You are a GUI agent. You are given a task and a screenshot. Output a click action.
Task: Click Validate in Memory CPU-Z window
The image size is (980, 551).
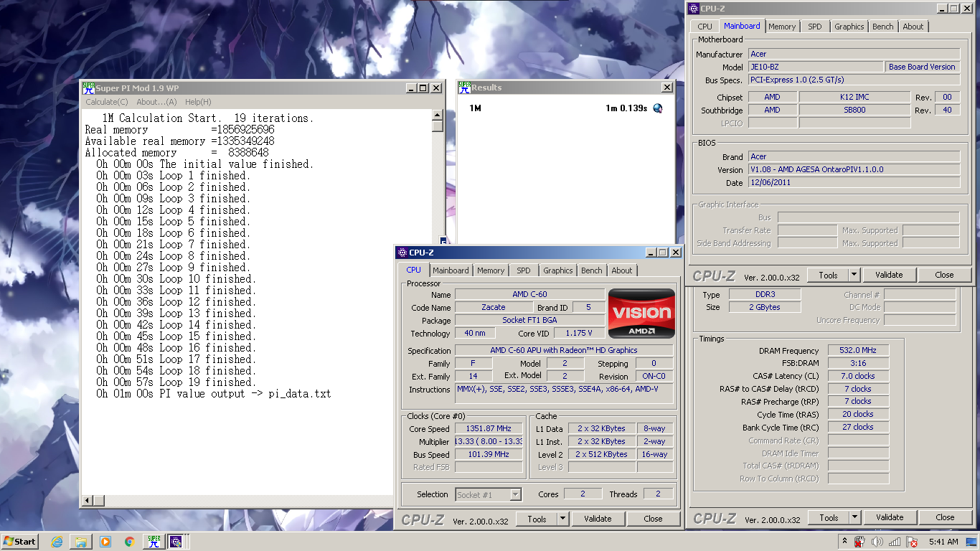pyautogui.click(x=890, y=517)
